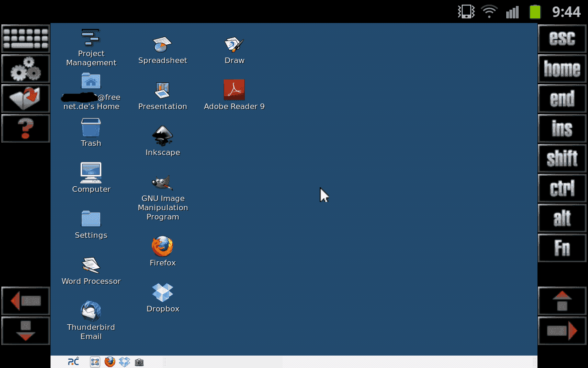Viewport: 588px width, 368px height.
Task: Tap the ins key button
Action: (562, 128)
